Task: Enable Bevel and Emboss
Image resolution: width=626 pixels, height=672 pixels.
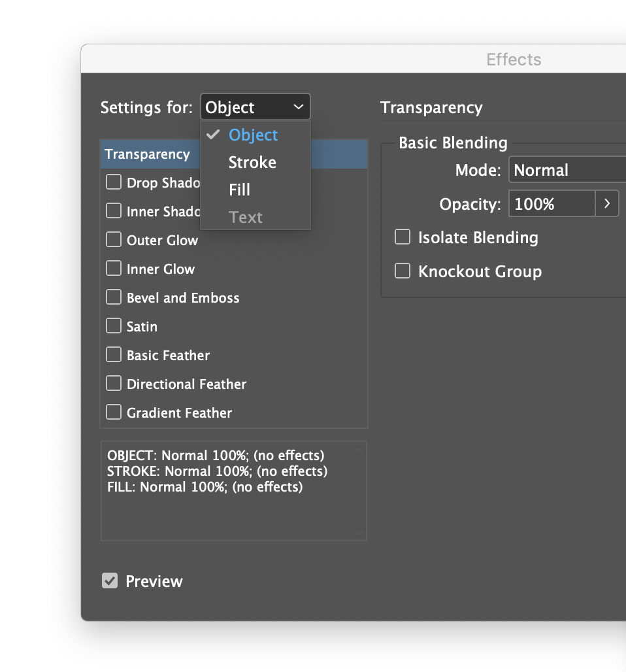Action: (113, 297)
